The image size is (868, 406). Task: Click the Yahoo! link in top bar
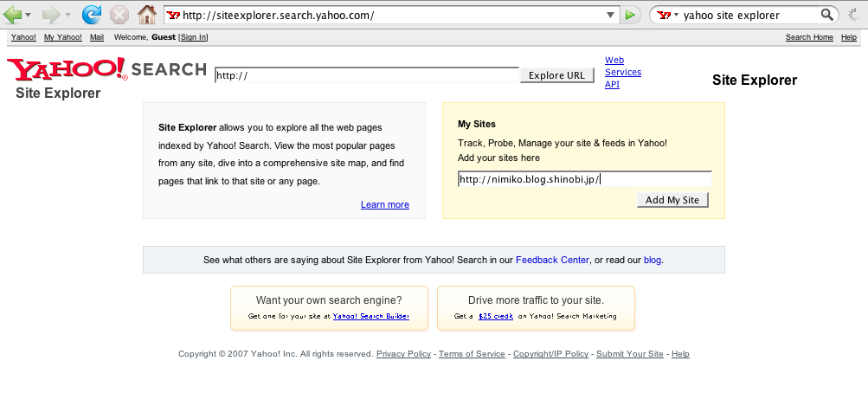23,37
